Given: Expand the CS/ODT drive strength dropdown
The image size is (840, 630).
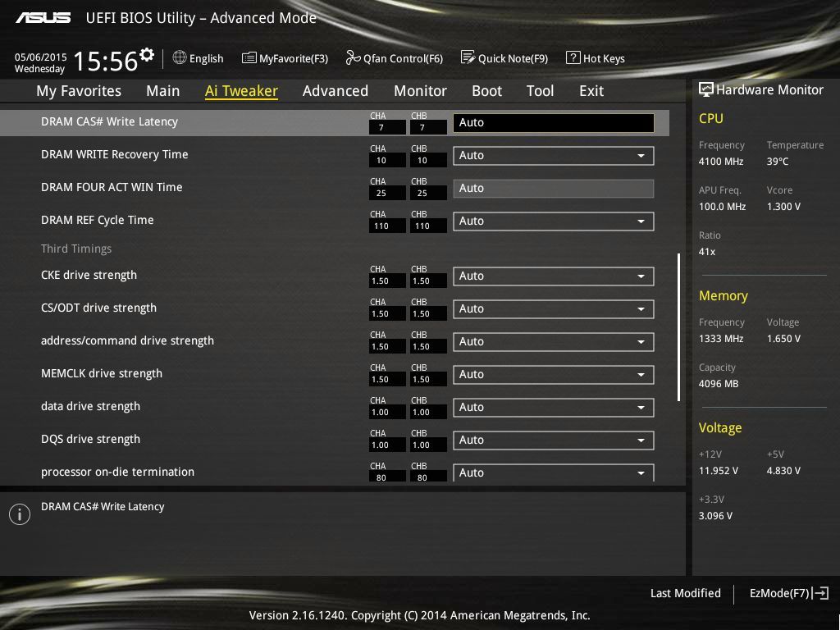Looking at the screenshot, I should pyautogui.click(x=554, y=309).
